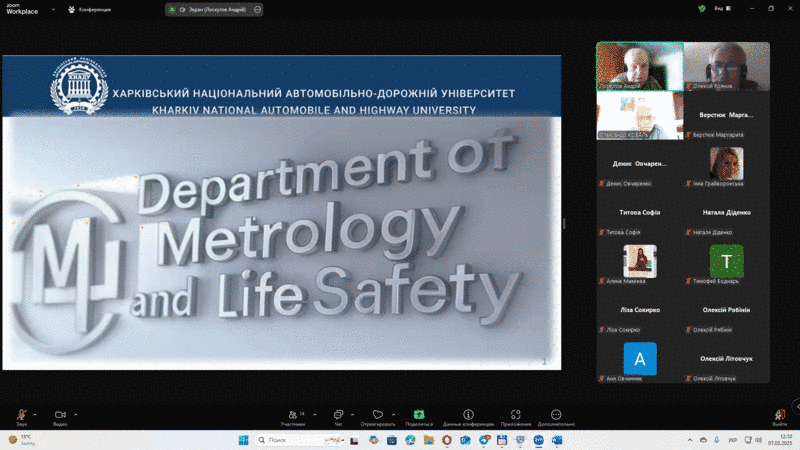Expand the participants options arrow
Viewport: 800px width, 450px height.
click(x=315, y=415)
